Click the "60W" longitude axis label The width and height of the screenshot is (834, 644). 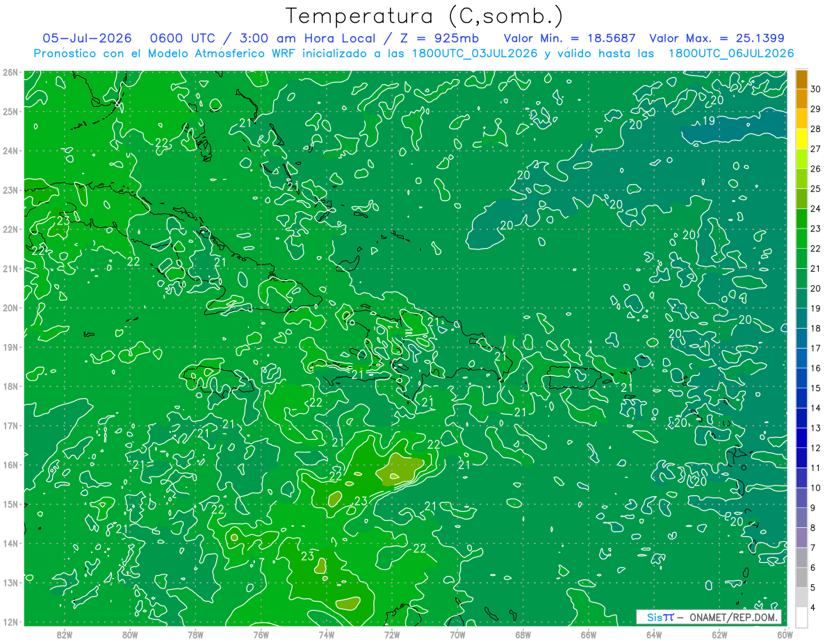pyautogui.click(x=785, y=634)
